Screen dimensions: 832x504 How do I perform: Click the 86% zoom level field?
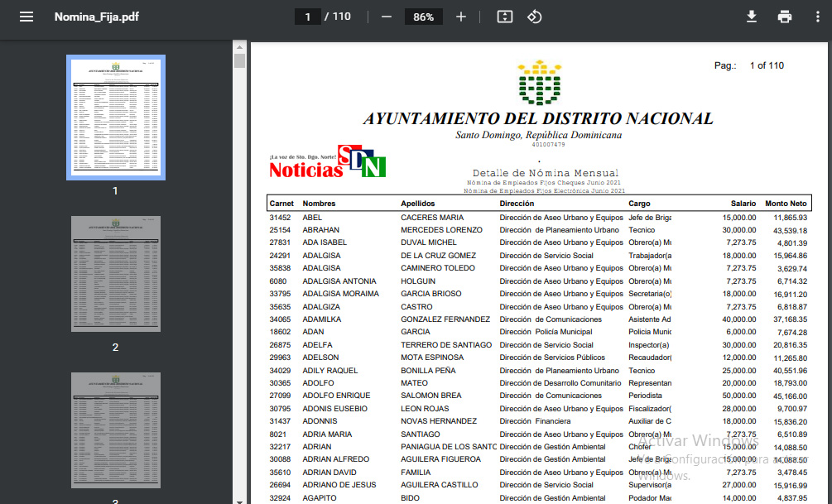pyautogui.click(x=424, y=17)
